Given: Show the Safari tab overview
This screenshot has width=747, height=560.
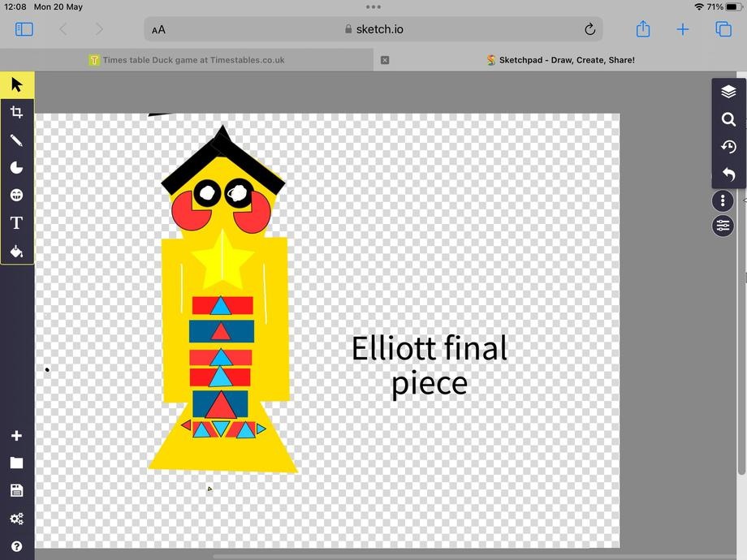Looking at the screenshot, I should 723,29.
